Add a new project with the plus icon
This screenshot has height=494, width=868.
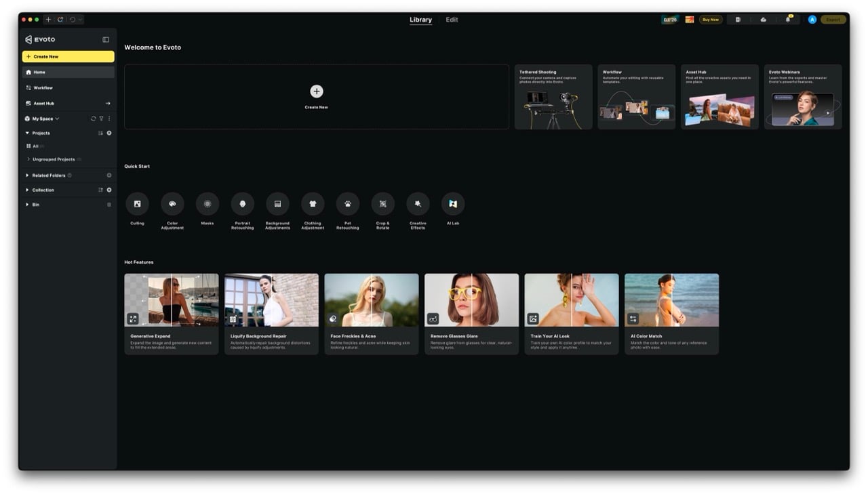point(109,133)
